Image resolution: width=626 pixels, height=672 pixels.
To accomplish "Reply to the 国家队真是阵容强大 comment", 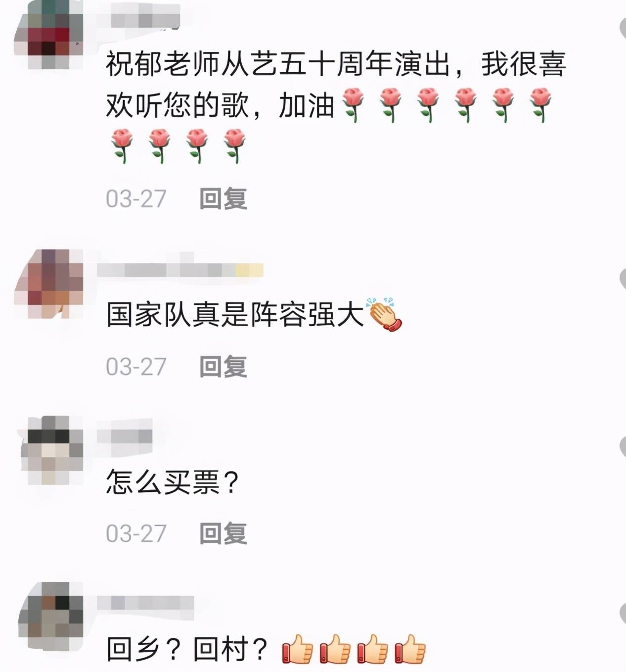I will tap(223, 367).
